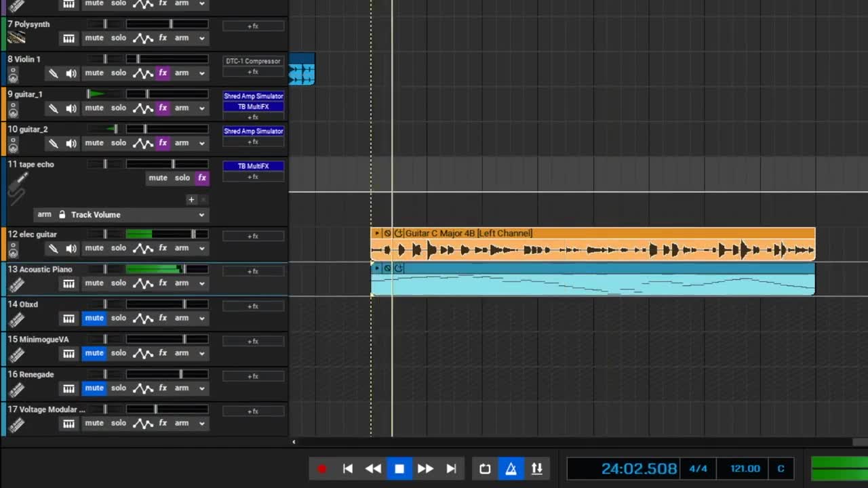Mute the Acoustic Piano track
This screenshot has height=488, width=868.
coord(94,283)
